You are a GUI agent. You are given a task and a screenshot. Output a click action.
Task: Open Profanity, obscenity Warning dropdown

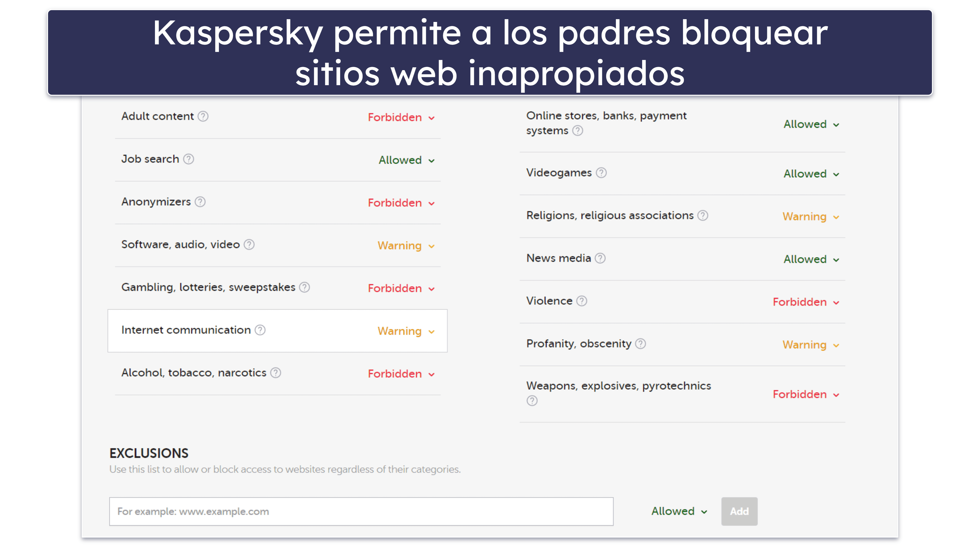coord(811,345)
